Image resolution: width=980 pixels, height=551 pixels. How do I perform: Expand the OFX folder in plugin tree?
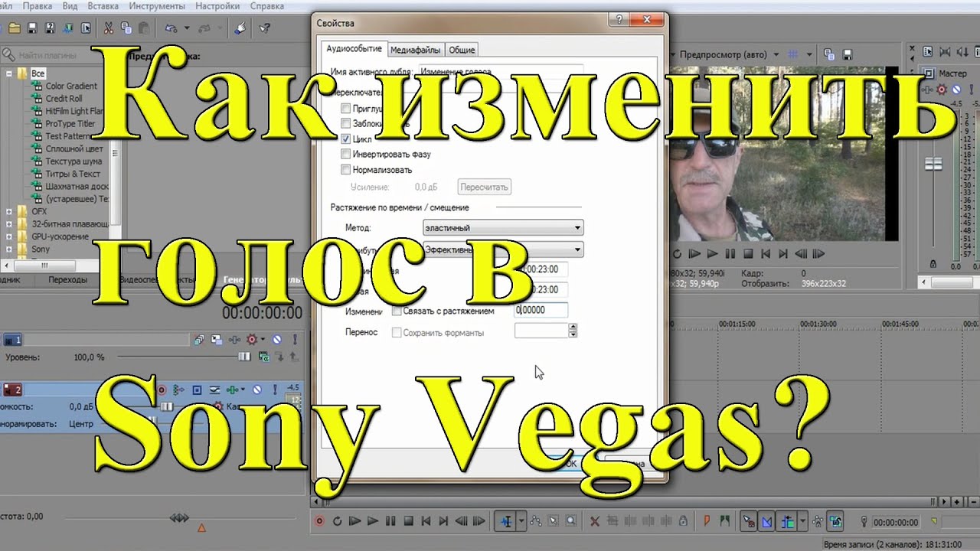[x=9, y=211]
